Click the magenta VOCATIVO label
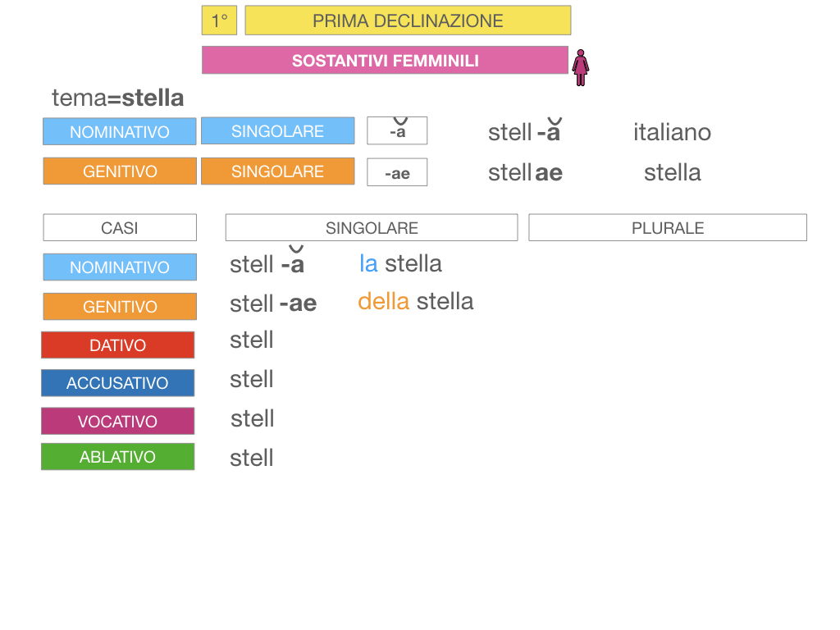This screenshot has height=630, width=840. [118, 422]
